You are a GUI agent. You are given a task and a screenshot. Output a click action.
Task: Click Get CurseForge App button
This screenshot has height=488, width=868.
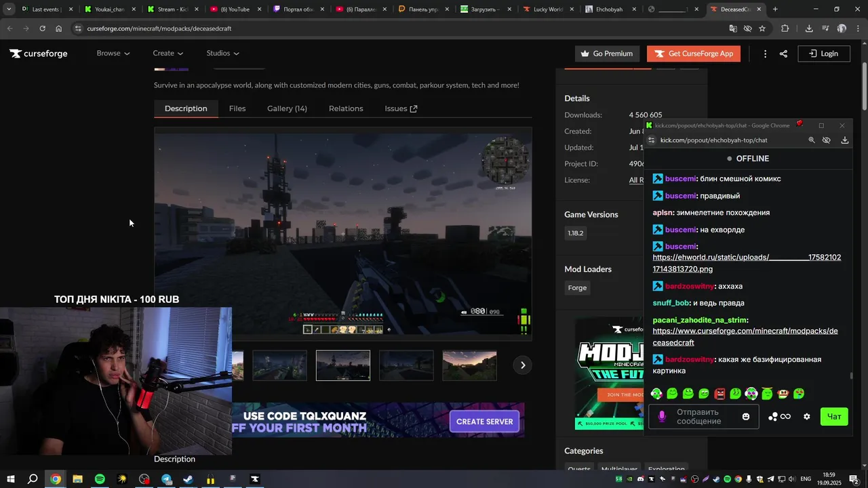[693, 54]
